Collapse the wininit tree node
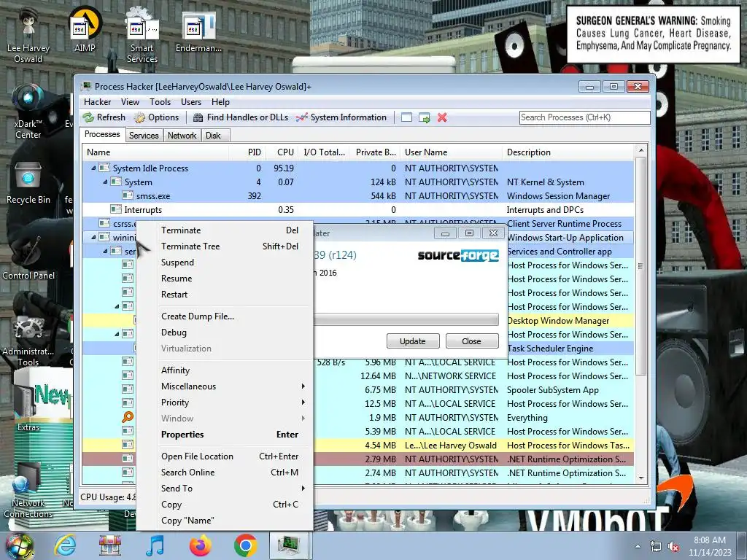747x560 pixels. tap(93, 237)
